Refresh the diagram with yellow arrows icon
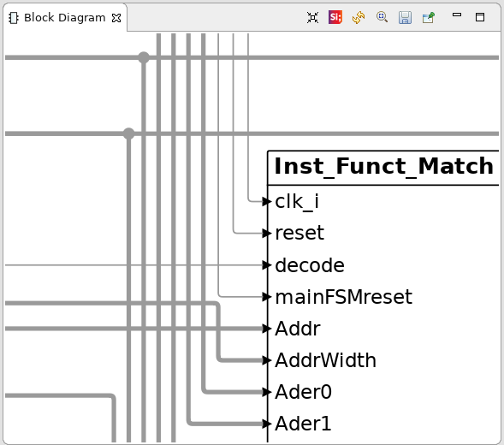This screenshot has height=445, width=504. 359,17
